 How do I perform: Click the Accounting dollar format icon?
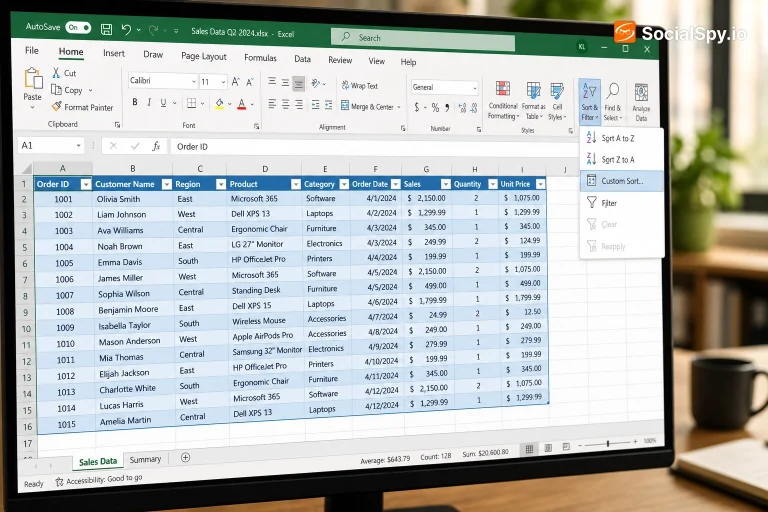pos(417,107)
